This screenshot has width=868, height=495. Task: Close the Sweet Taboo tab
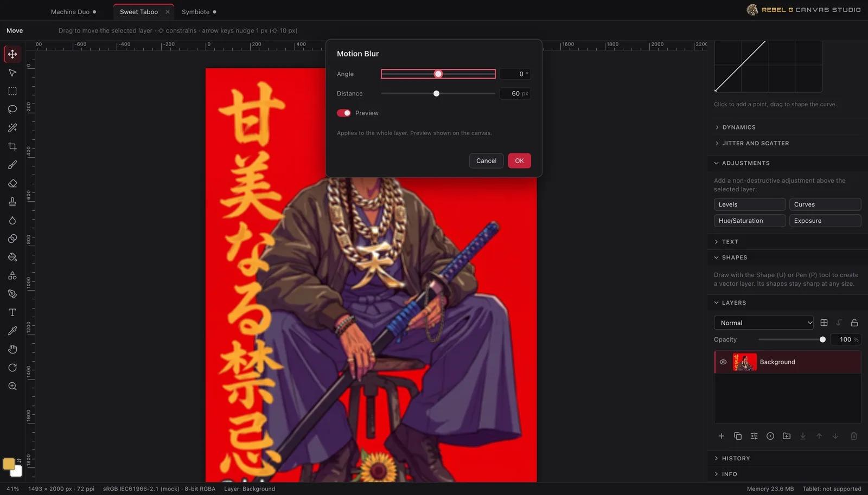[x=168, y=12]
